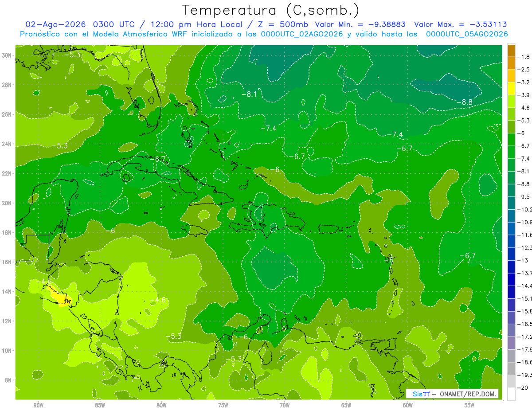Screen dimensions: 532x411
Task: Click the '16N' latitude axis label
Action: (x=7, y=262)
